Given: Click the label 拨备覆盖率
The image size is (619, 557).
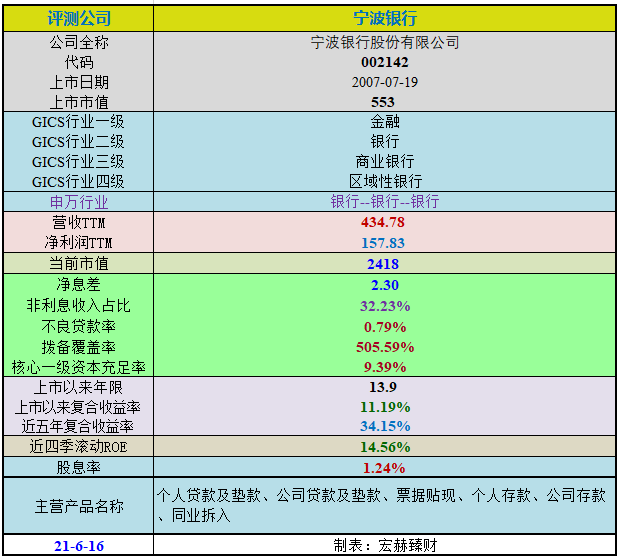Looking at the screenshot, I should [79, 347].
